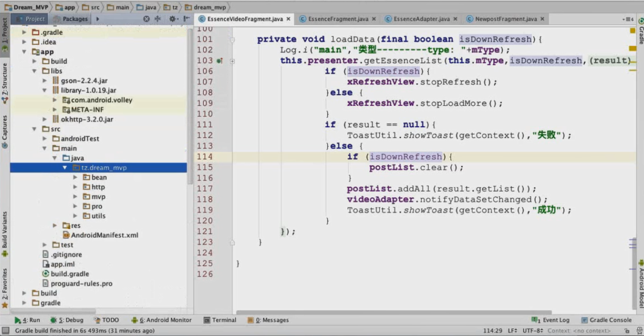Screen dimensions: 644x336
Task: Expand the folded lambda on line 103
Action: (232, 61)
